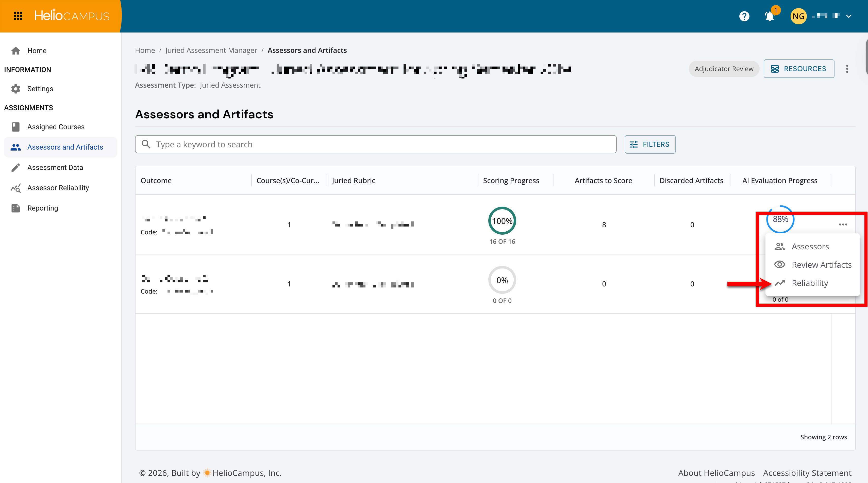Viewport: 868px width, 483px height.
Task: Click the NG user avatar
Action: pos(798,16)
